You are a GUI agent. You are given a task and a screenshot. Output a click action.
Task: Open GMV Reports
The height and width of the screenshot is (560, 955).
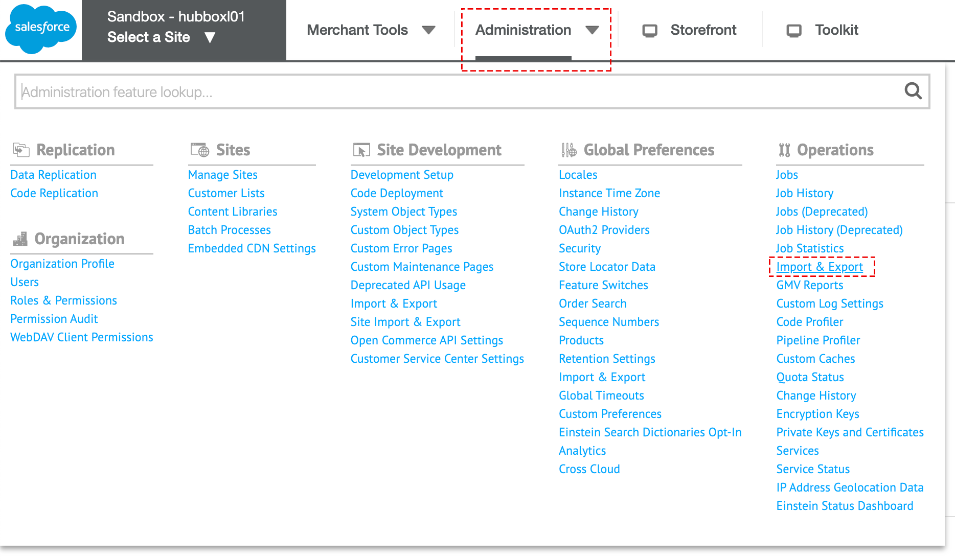coord(810,285)
